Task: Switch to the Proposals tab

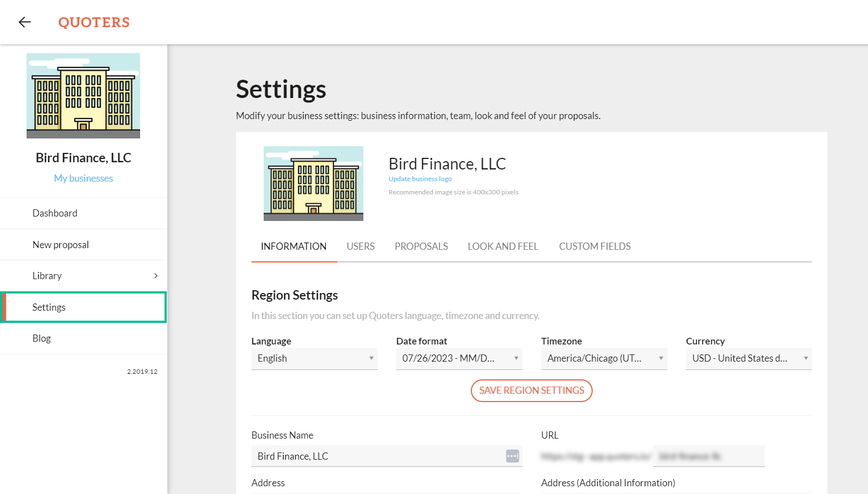Action: 421,246
